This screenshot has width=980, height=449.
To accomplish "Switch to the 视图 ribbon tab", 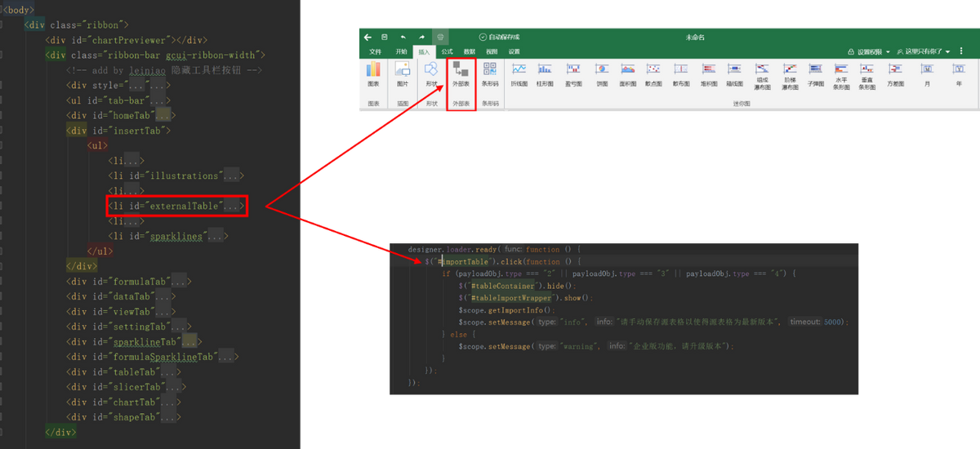I will coord(492,51).
